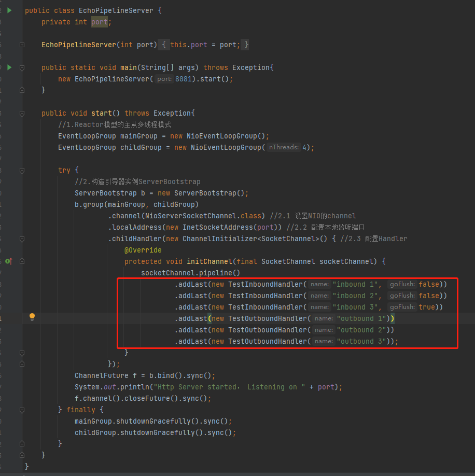Screen dimensions: 475x476
Task: Click the ServerBootstrap comment line
Action: (137, 182)
